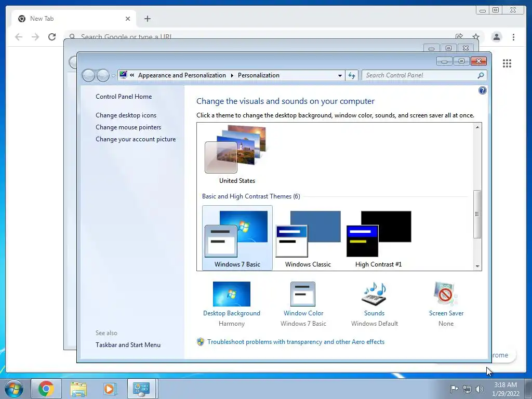532x399 pixels.
Task: Open Taskbar and Start Menu link
Action: tap(128, 345)
